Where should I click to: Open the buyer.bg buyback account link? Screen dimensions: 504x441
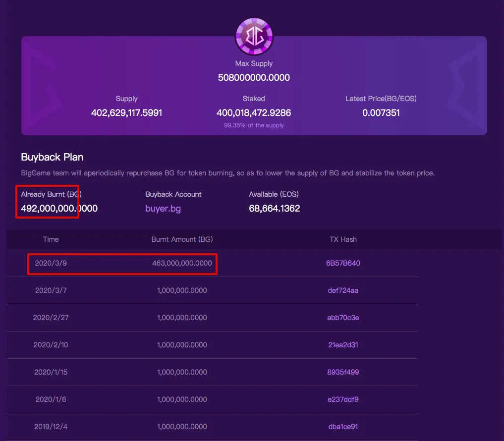click(163, 209)
